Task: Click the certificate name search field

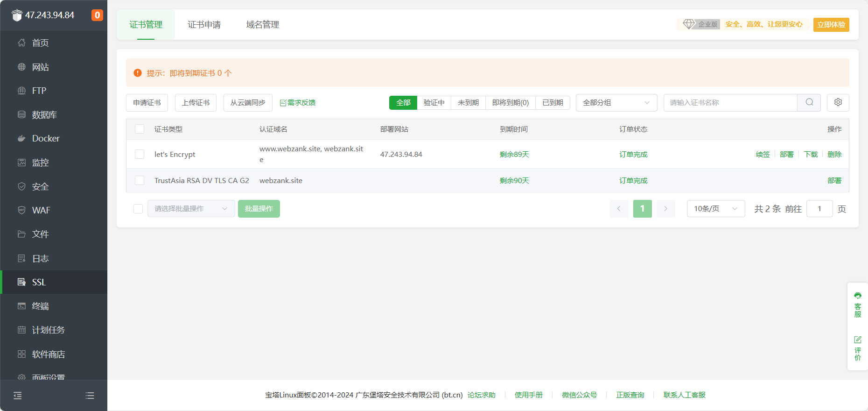Action: [x=730, y=103]
